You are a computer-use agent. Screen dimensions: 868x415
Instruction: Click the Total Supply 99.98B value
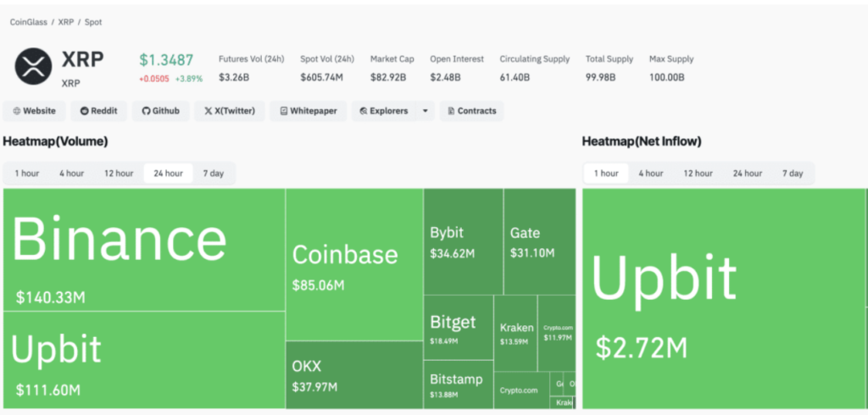[x=601, y=77]
